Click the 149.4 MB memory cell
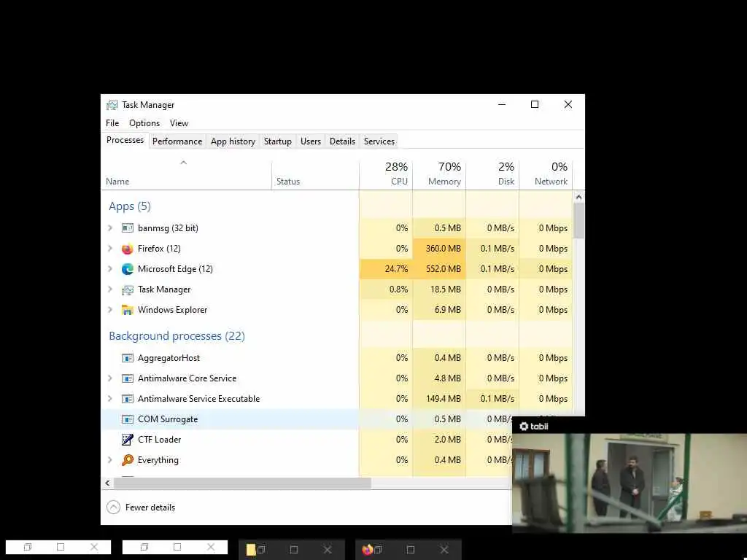 pyautogui.click(x=438, y=399)
